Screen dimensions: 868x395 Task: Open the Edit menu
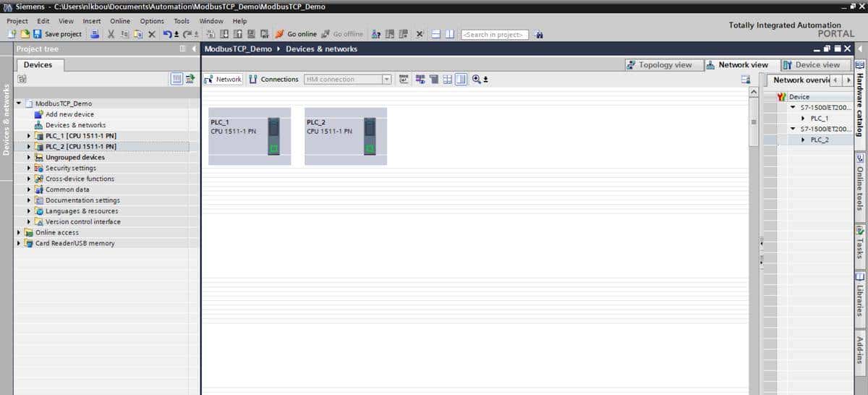43,21
